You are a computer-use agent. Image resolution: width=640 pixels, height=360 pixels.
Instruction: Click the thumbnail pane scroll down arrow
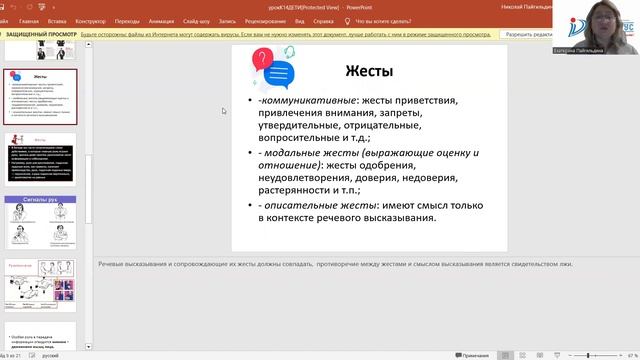pyautogui.click(x=89, y=347)
